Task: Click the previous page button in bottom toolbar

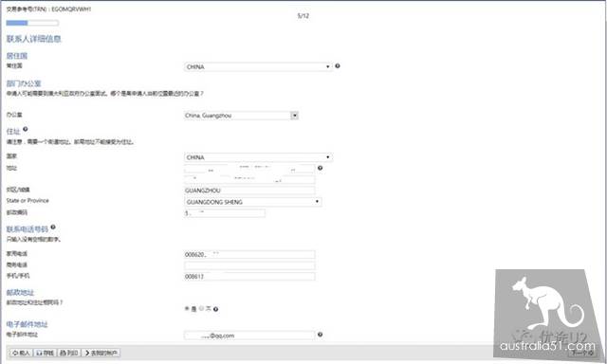Action: pyautogui.click(x=21, y=353)
